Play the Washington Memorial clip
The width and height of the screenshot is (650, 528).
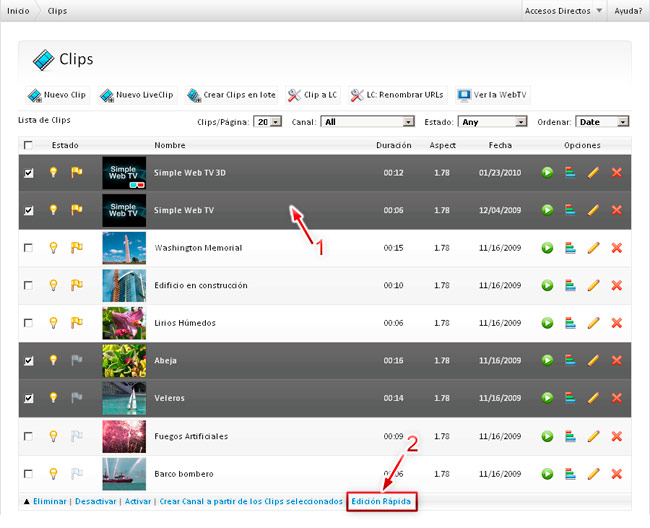(x=547, y=248)
